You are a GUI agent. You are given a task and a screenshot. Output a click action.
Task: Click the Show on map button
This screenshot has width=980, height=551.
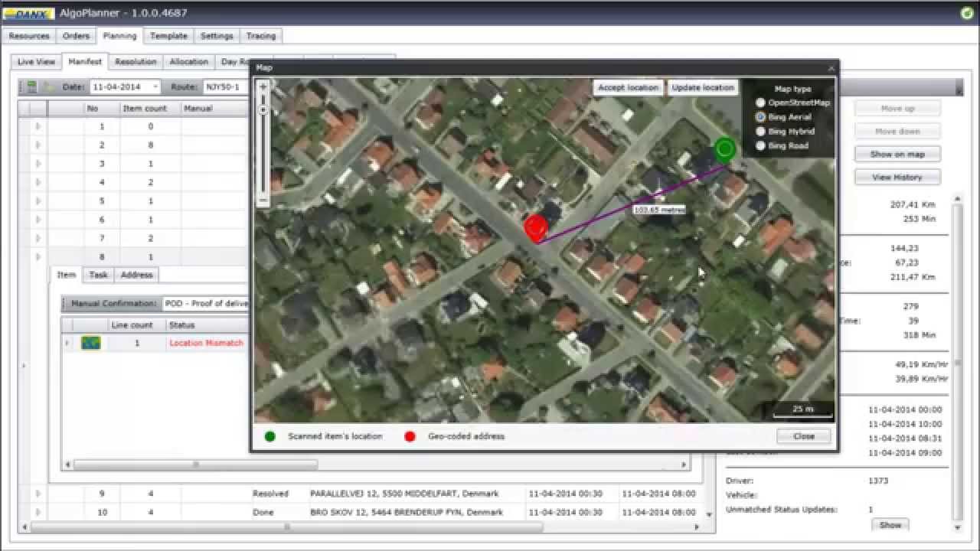coord(897,154)
